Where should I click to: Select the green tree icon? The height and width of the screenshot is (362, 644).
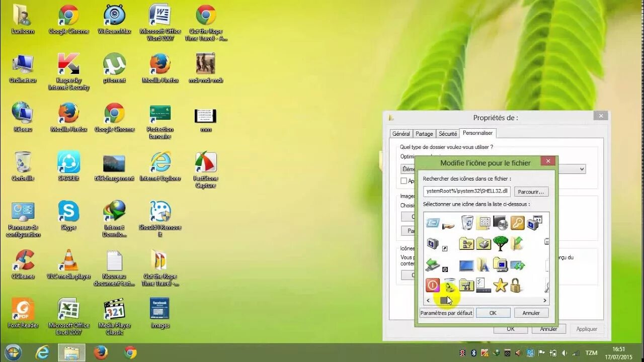point(500,243)
